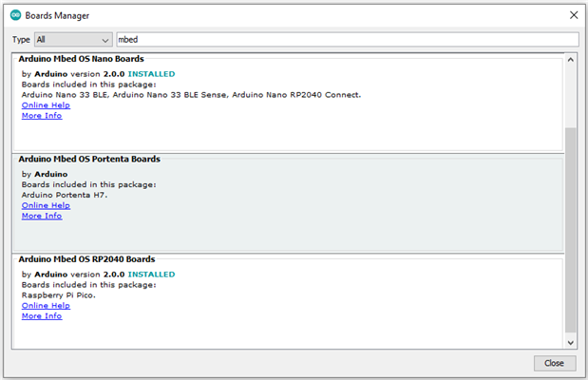Click the vertical scrollbar thumb

coord(570,230)
